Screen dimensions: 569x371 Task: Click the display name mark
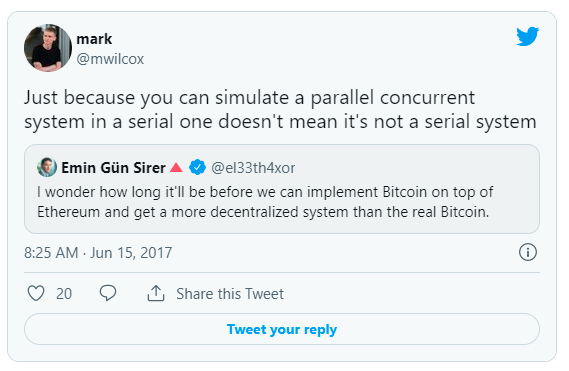point(94,38)
